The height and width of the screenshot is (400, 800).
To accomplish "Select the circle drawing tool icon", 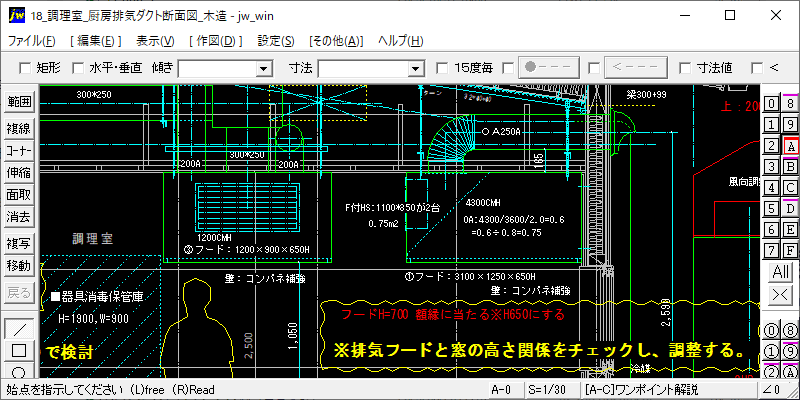I will click(x=19, y=370).
